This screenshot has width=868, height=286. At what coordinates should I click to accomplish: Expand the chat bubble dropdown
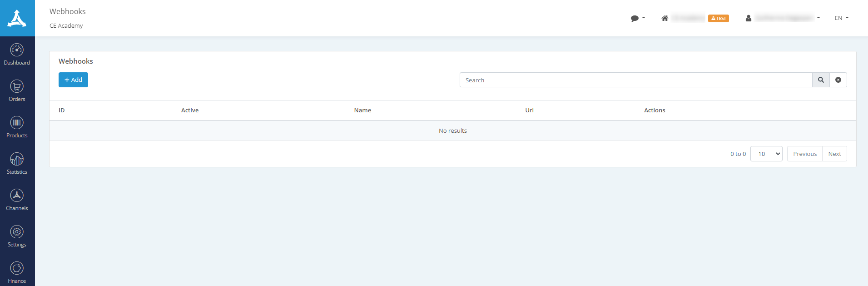pos(637,18)
